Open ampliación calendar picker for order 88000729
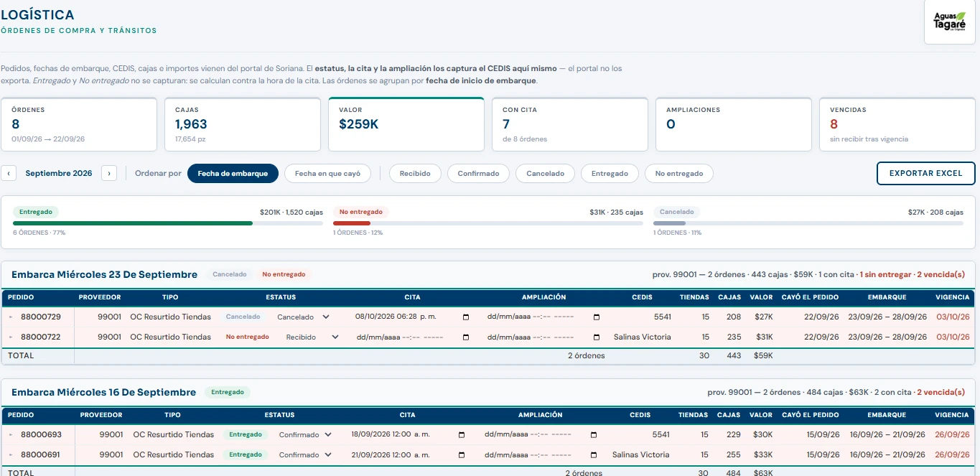Viewport: 980px width, 476px height. (x=597, y=317)
